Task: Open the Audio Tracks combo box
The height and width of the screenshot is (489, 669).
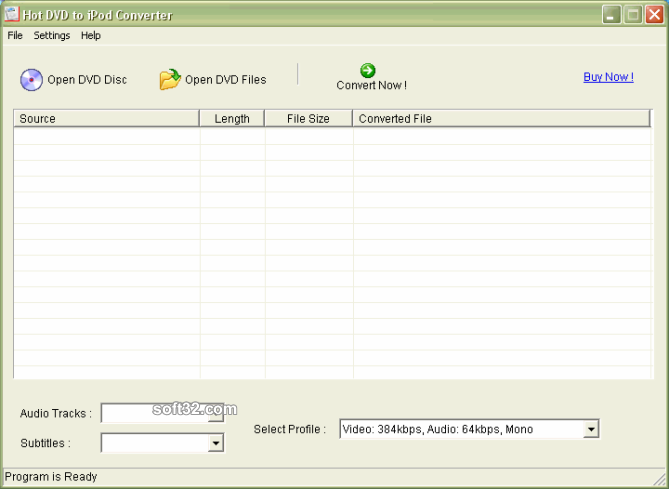Action: coord(162,413)
